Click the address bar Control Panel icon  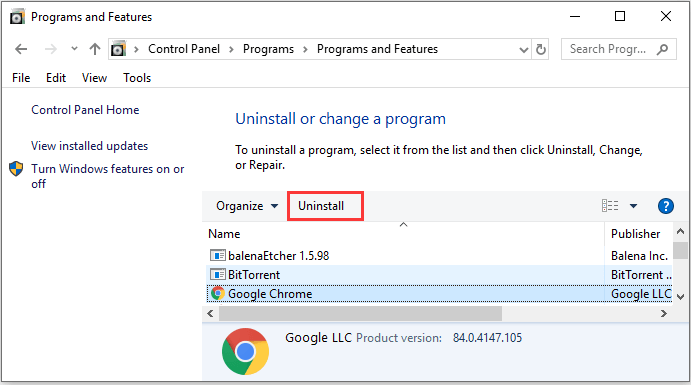click(118, 48)
